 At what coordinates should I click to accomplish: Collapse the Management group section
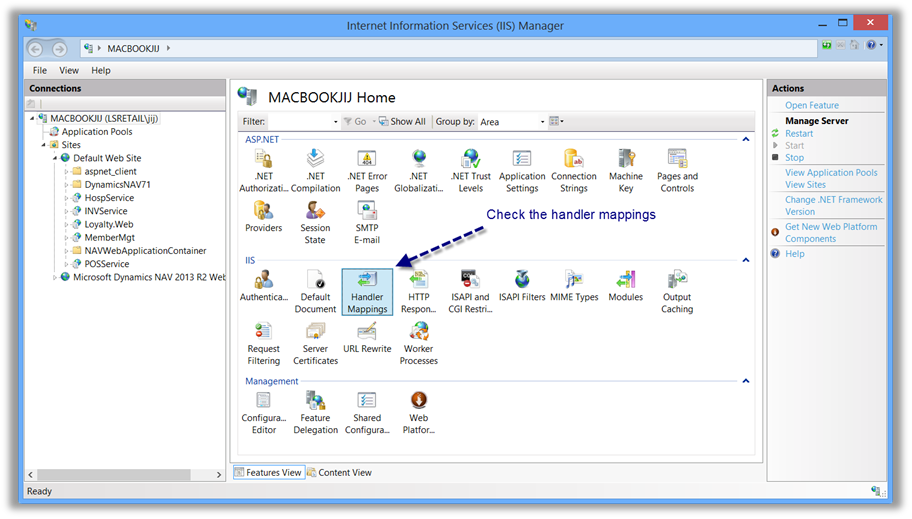pyautogui.click(x=746, y=381)
